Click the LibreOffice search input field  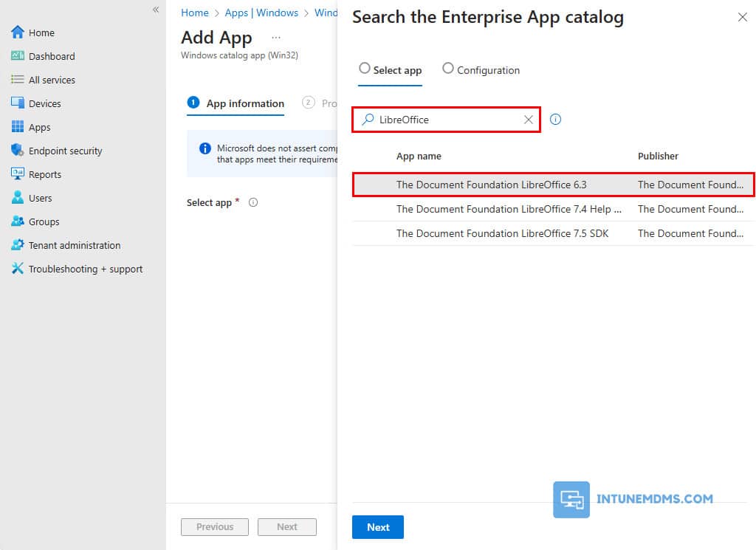447,120
